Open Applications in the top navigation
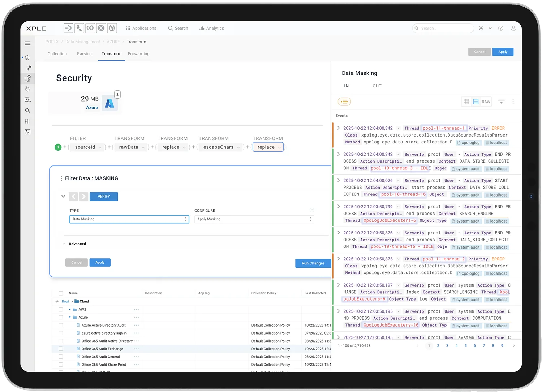Screen dimensions: 542x392 click(141, 28)
